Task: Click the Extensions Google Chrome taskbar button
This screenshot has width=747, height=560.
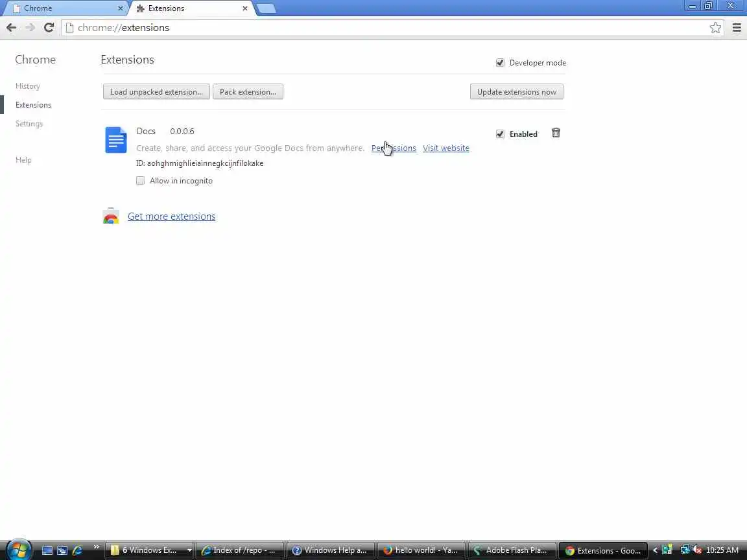Action: tap(602, 550)
